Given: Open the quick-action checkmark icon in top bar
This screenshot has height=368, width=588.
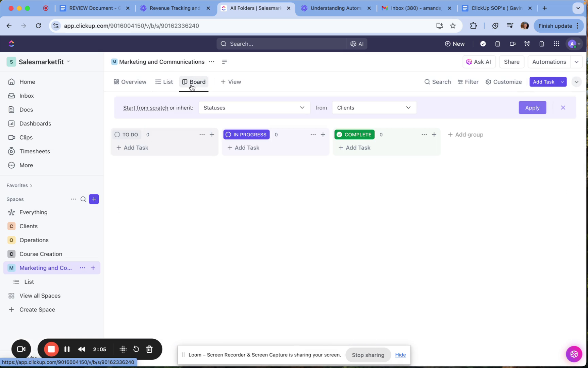Looking at the screenshot, I should (x=483, y=44).
